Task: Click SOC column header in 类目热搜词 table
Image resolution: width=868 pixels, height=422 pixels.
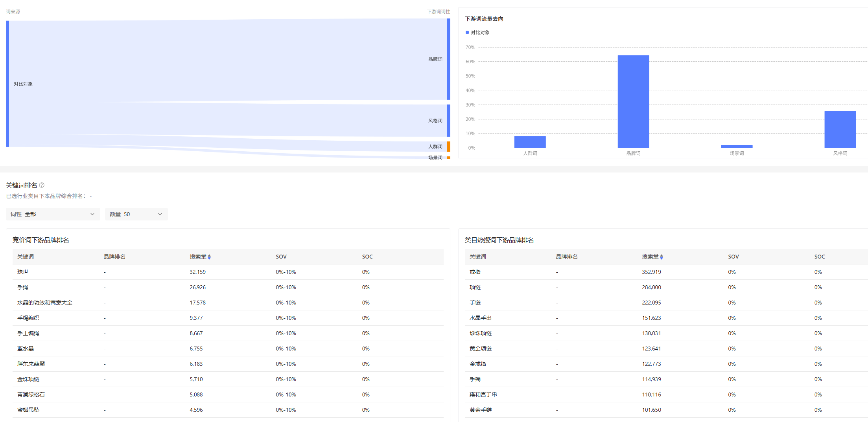Action: 819,257
